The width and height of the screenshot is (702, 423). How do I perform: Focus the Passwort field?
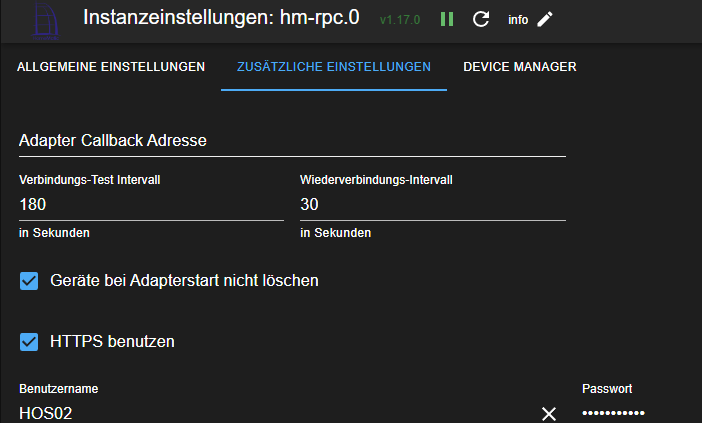click(630, 413)
